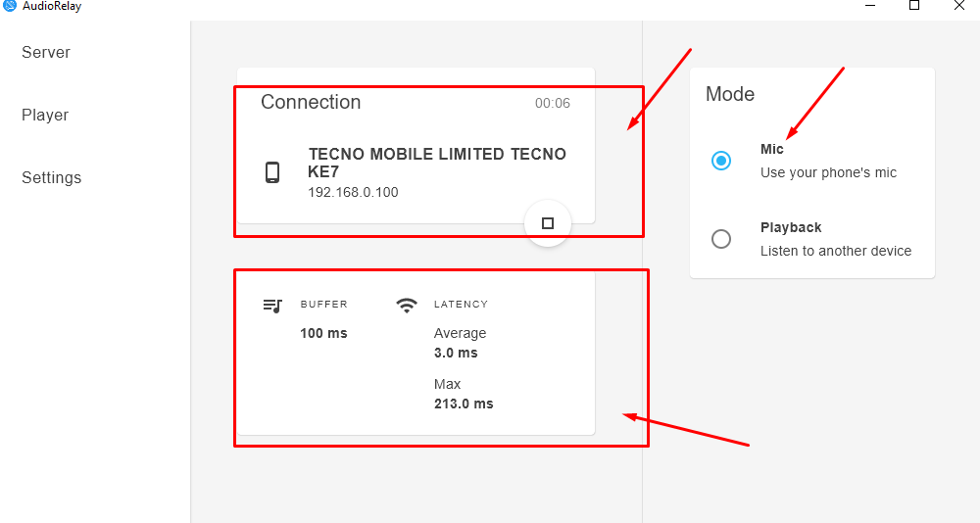Stop the connection with the square button
Viewport: 980px width, 523px height.
(548, 223)
